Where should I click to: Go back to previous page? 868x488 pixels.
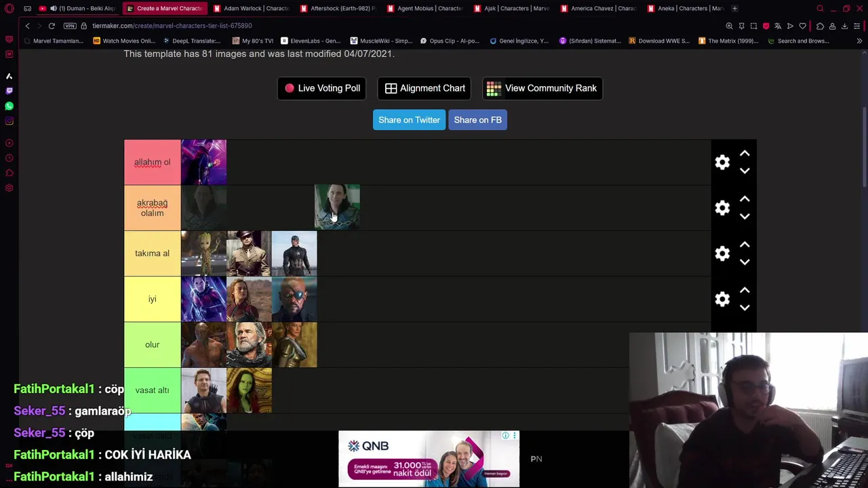27,26
